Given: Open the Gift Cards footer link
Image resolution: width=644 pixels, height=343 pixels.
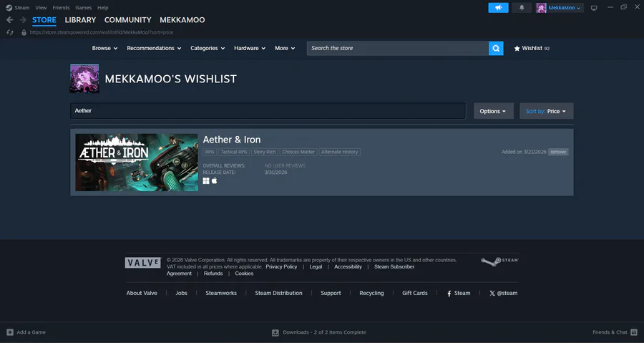Looking at the screenshot, I should coord(415,294).
